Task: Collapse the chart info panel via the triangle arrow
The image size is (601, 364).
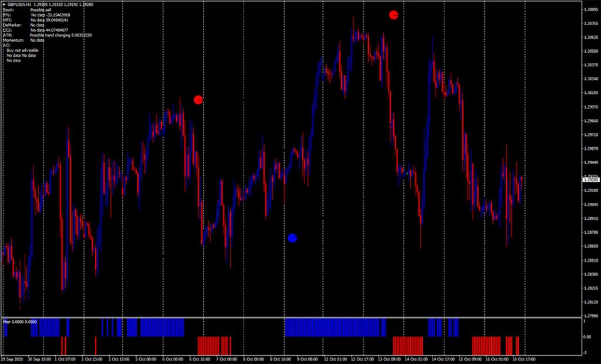Action: [4, 5]
